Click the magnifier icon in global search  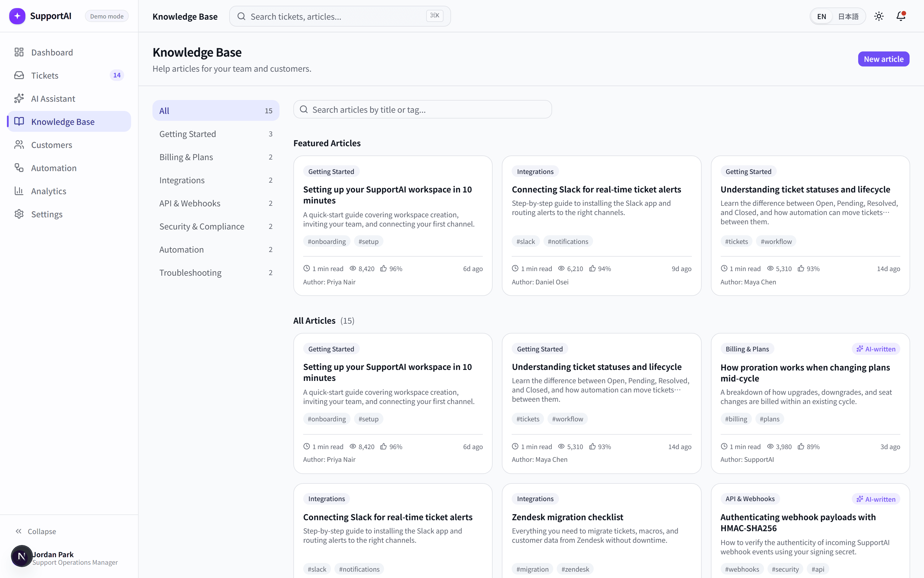[x=241, y=16]
